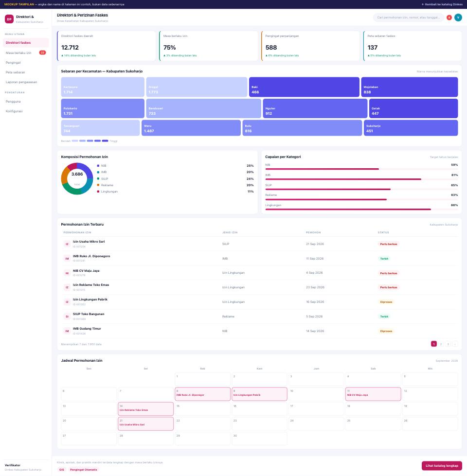Open Masa berlaku izin menu item

pos(26,53)
